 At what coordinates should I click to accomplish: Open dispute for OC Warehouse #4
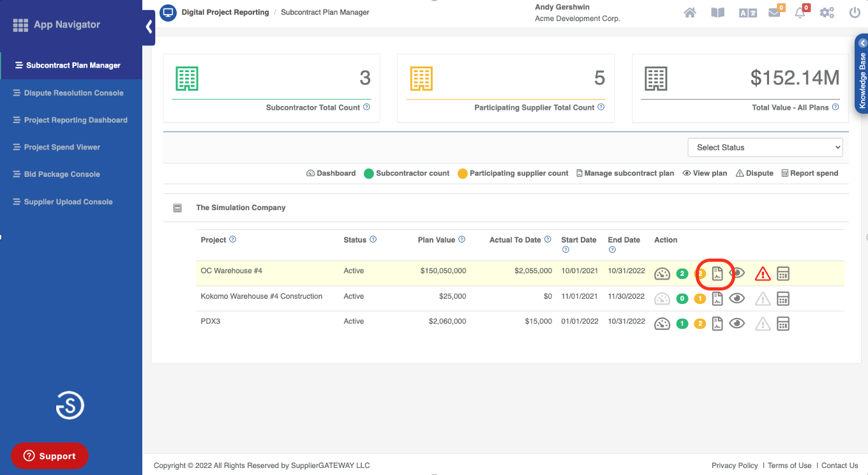click(762, 274)
